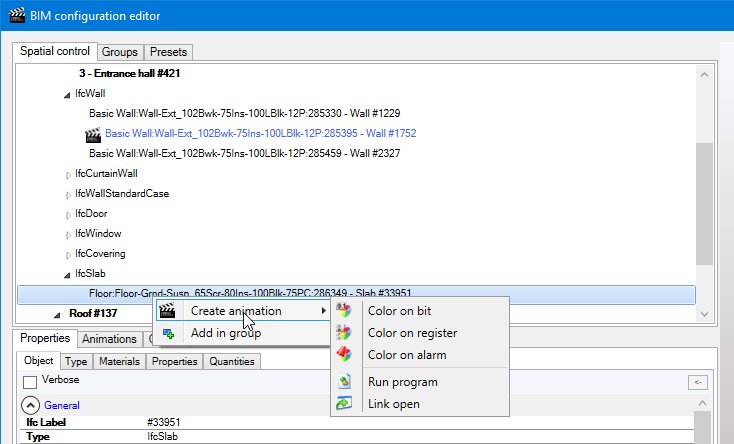Viewport: 734px width, 444px height.
Task: Click the Run program icon
Action: [x=345, y=382]
